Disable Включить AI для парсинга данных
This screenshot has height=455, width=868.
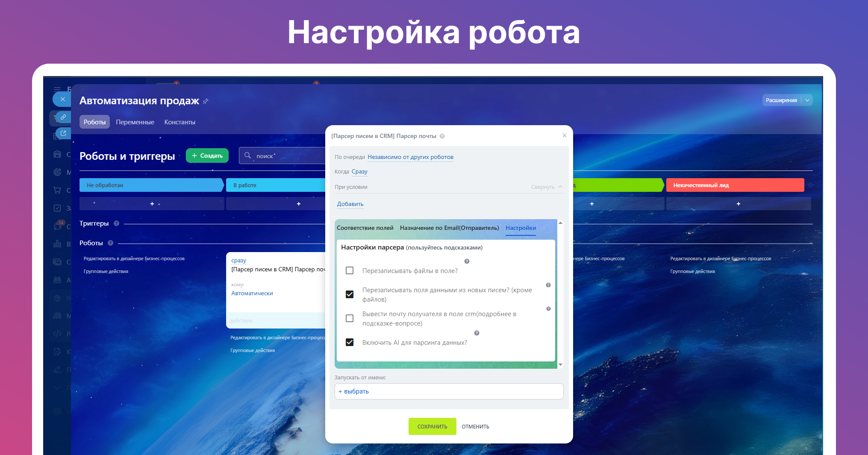point(350,342)
